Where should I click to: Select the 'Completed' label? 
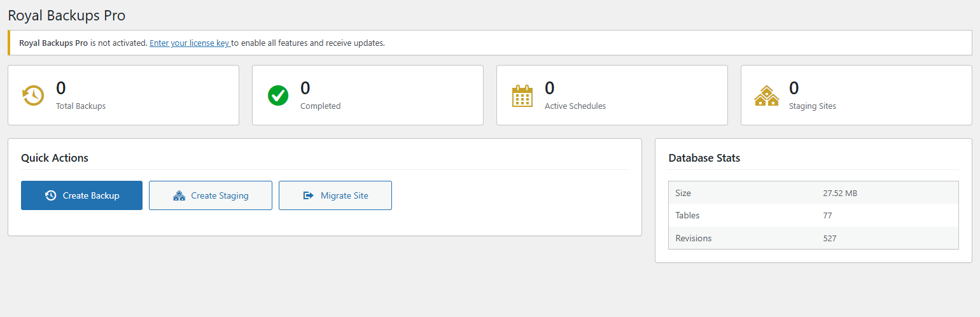coord(321,106)
